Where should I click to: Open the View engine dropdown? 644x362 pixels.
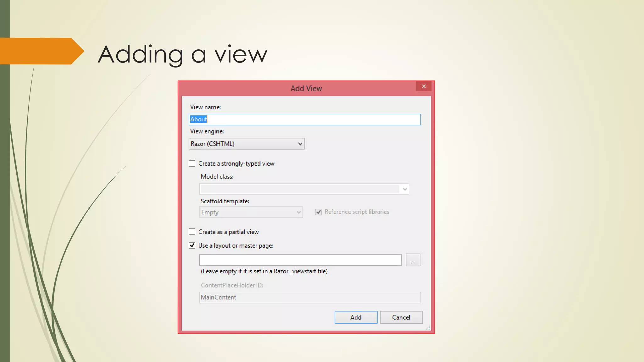[247, 144]
